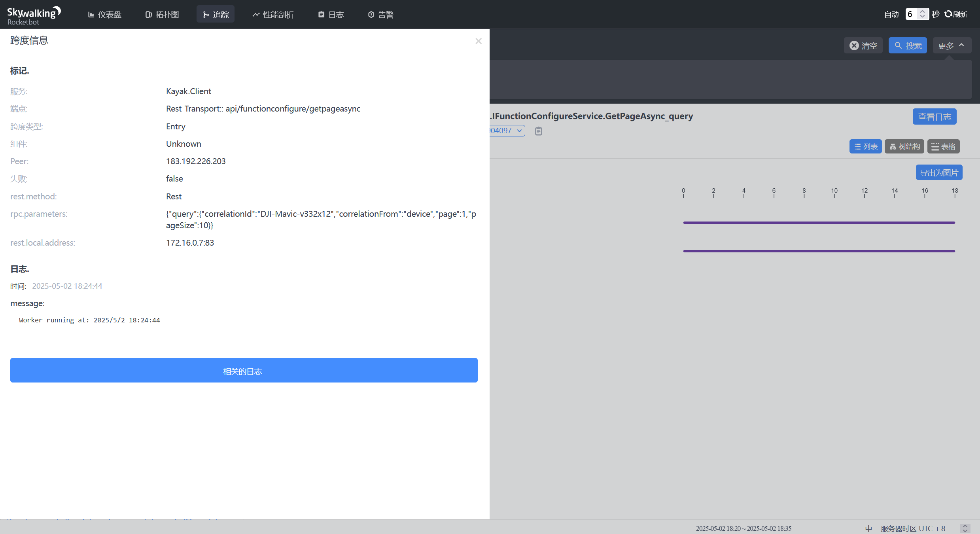The width and height of the screenshot is (980, 534).
Task: Click the 相关的日志 related logs button
Action: click(x=244, y=370)
